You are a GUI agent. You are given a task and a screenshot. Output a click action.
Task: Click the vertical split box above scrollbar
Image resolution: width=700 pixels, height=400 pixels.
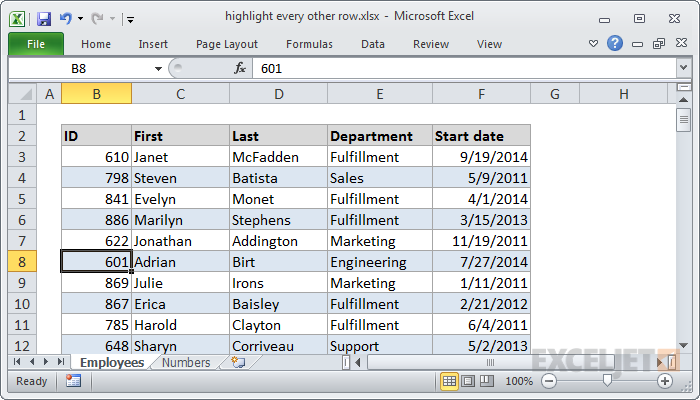pos(683,87)
